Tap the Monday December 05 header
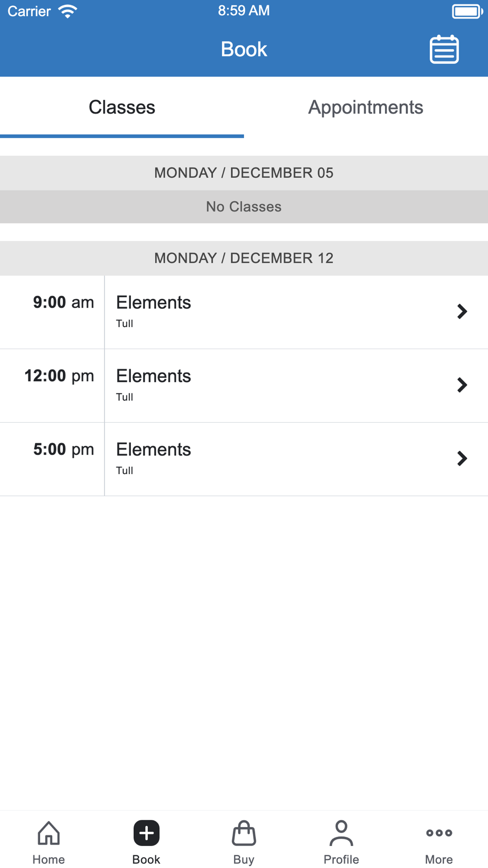 (244, 173)
